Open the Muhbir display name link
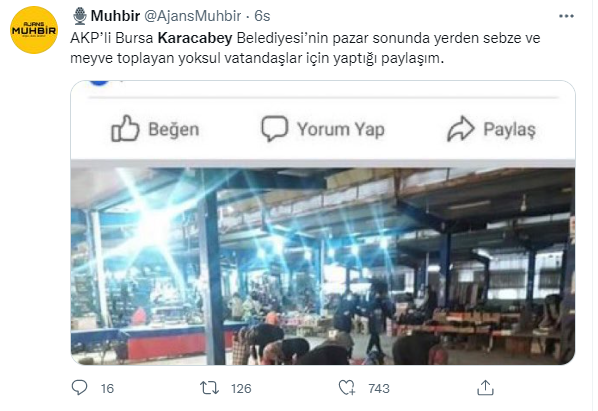Image resolution: width=598 pixels, height=411 pixels. [115, 16]
